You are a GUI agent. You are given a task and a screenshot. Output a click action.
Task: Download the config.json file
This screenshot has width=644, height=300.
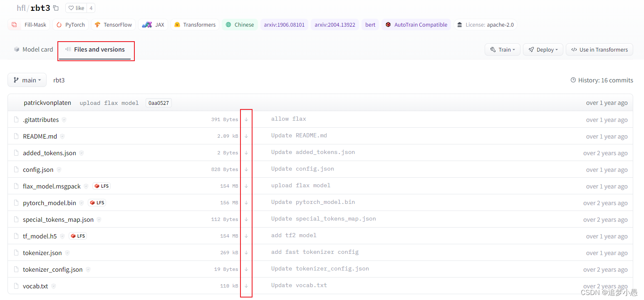point(246,169)
